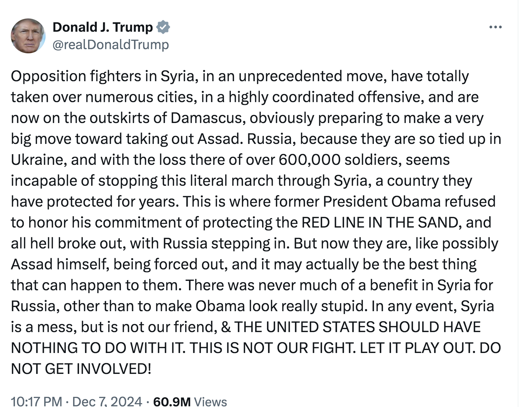Click the blue verified checkmark badge

tap(163, 27)
